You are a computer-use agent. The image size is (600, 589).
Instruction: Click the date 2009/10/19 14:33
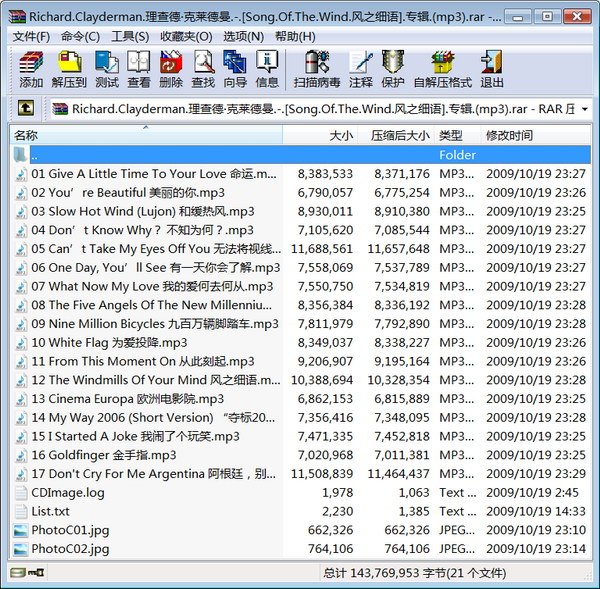[x=536, y=511]
